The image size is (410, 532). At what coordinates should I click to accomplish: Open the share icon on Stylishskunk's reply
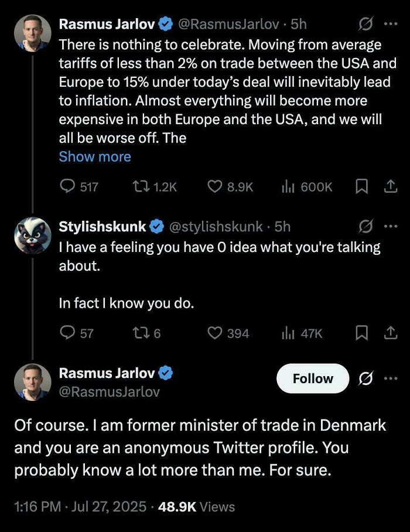pyautogui.click(x=391, y=332)
